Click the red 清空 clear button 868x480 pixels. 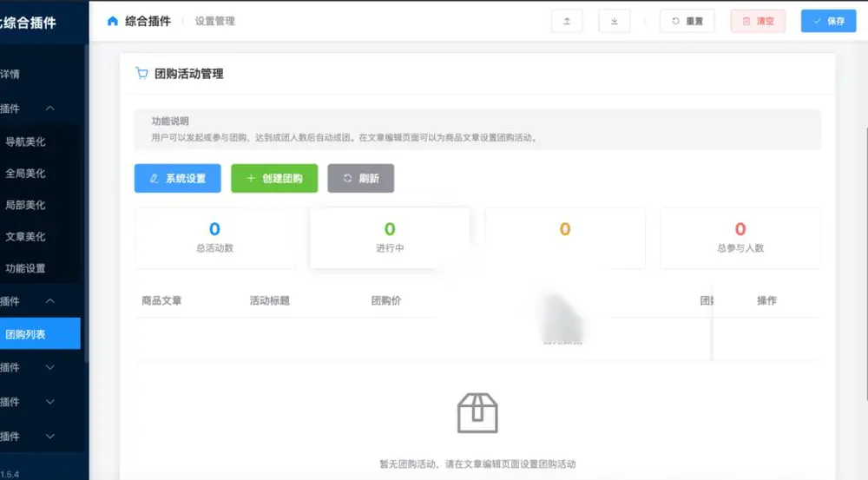[758, 21]
